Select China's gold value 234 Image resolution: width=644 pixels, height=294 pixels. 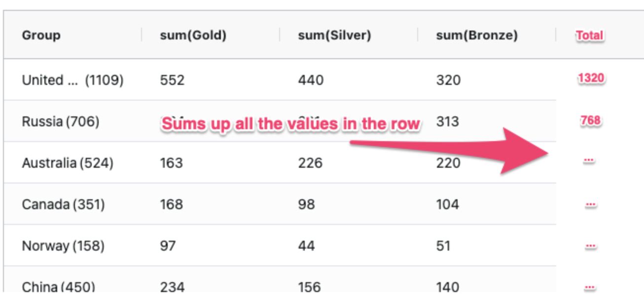(172, 286)
